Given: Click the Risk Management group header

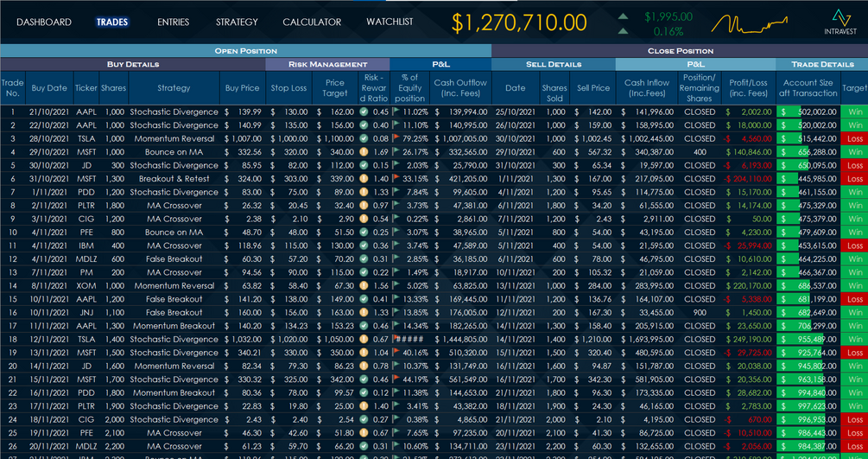Looking at the screenshot, I should tap(327, 64).
